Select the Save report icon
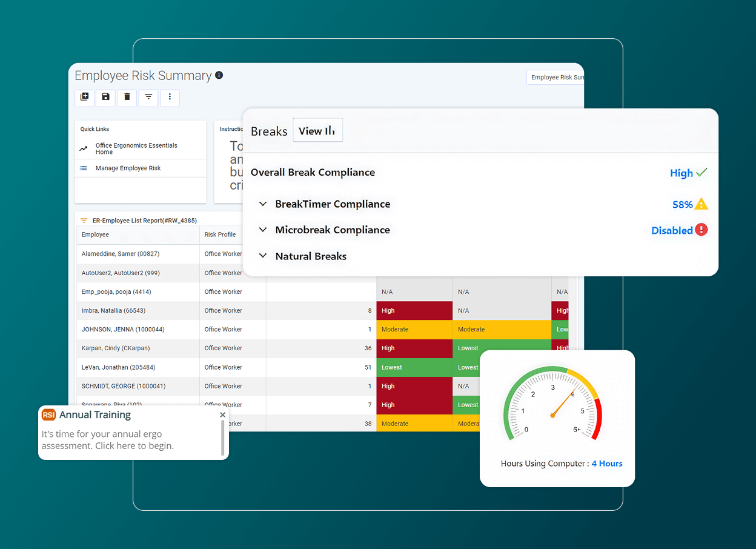 [x=105, y=98]
